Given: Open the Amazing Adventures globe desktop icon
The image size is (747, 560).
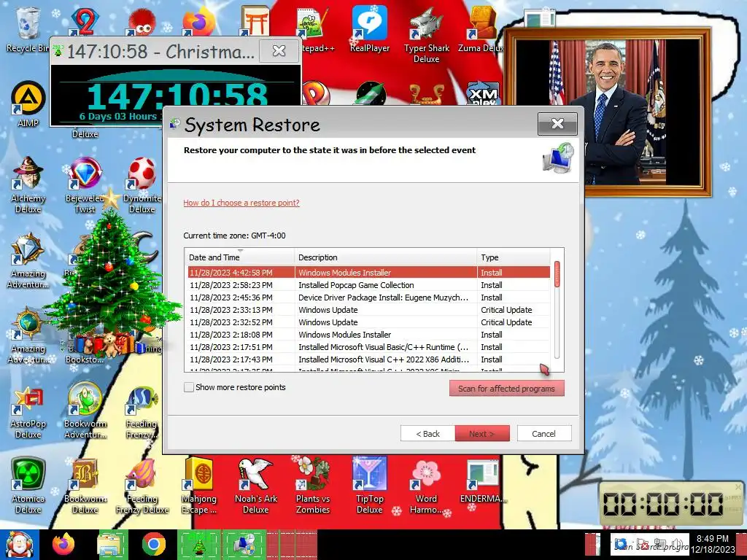Looking at the screenshot, I should (28, 335).
